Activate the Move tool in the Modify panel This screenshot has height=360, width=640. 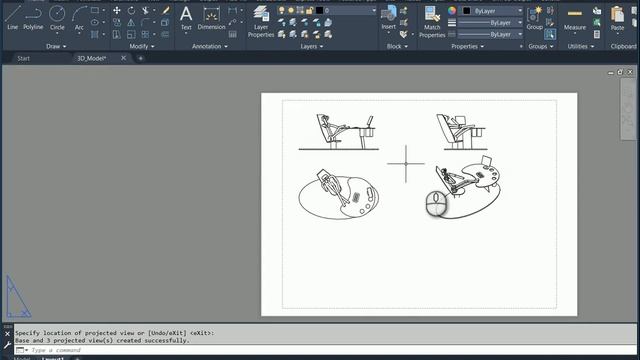[x=117, y=10]
